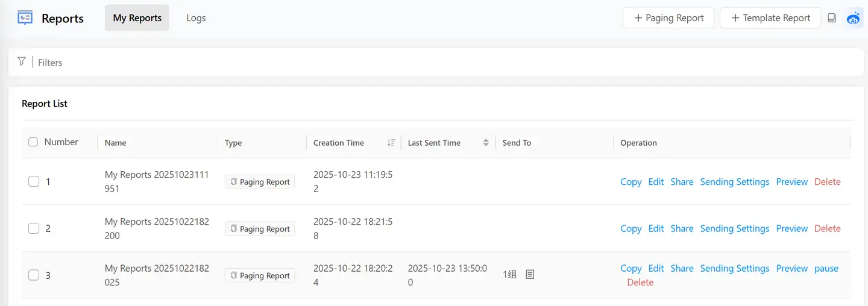
Task: Switch to the Logs tab
Action: click(196, 18)
